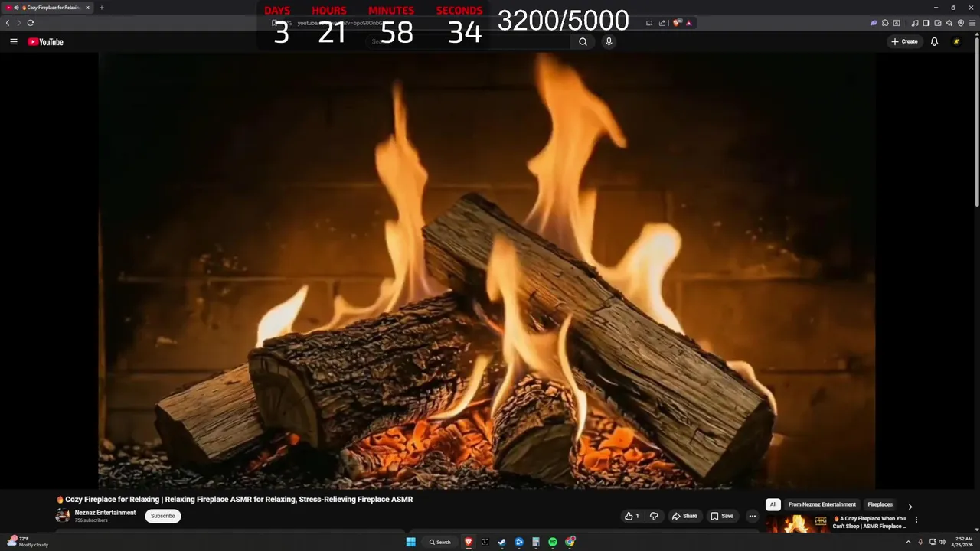Subscribe to Neznaz Entertainment
The height and width of the screenshot is (551, 980).
(x=163, y=516)
